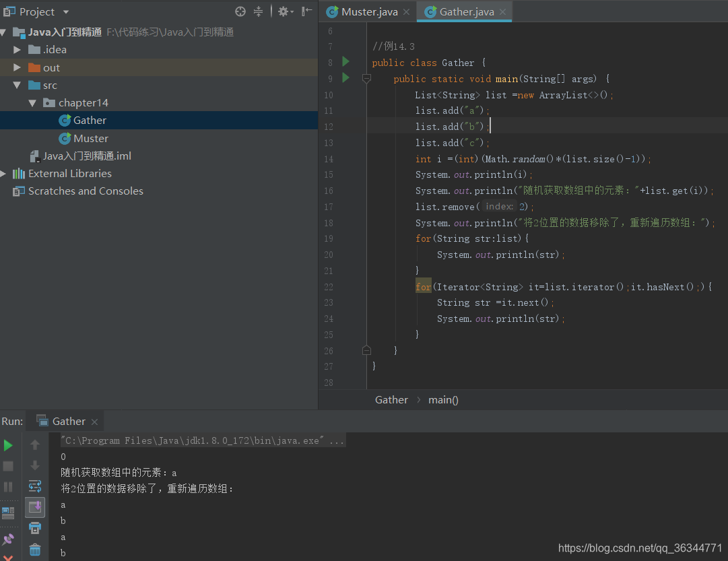This screenshot has height=561, width=728.
Task: Collapse the chapter14 package
Action: pyautogui.click(x=32, y=102)
